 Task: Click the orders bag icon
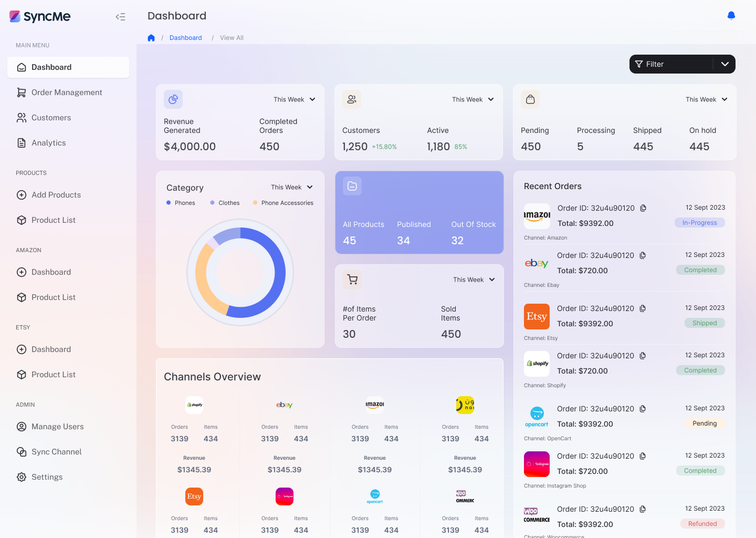[530, 99]
